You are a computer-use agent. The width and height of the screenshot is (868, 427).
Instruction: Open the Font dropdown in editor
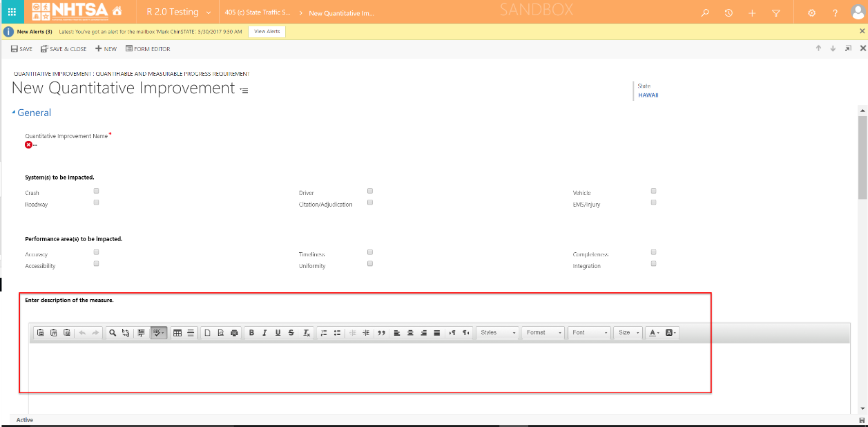590,332
